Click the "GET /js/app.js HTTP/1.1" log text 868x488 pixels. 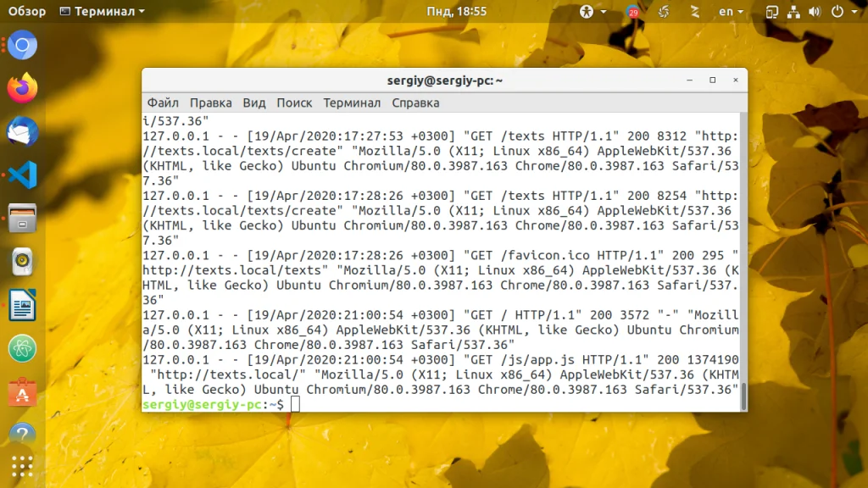click(x=556, y=359)
